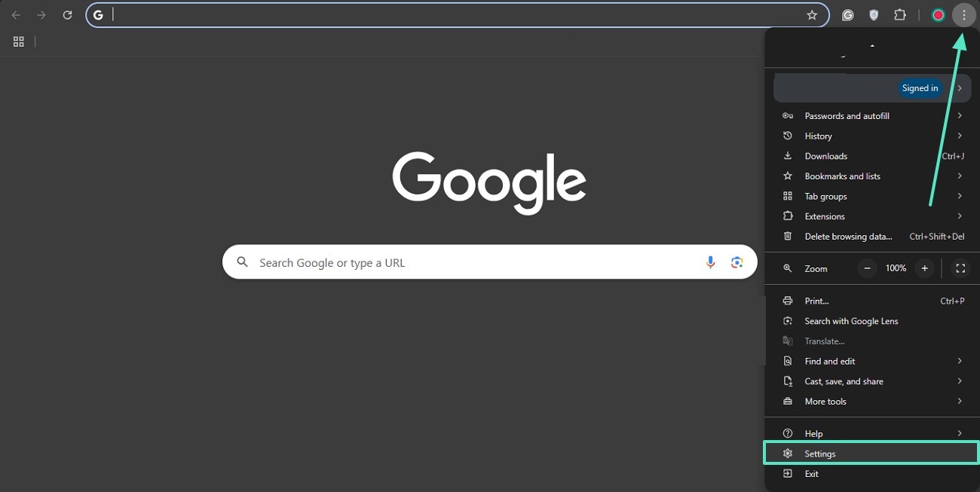Viewport: 980px width, 492px height.
Task: Open the profile avatar icon in the toolbar
Action: click(939, 15)
